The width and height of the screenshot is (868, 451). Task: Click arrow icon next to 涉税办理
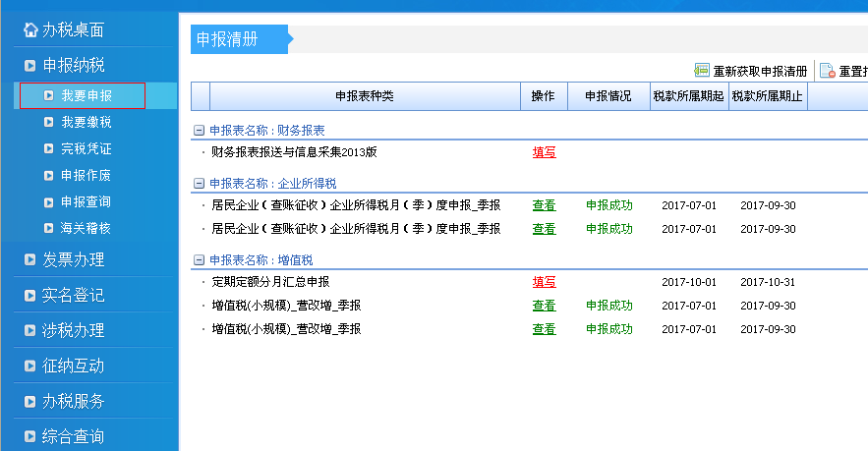(30, 331)
